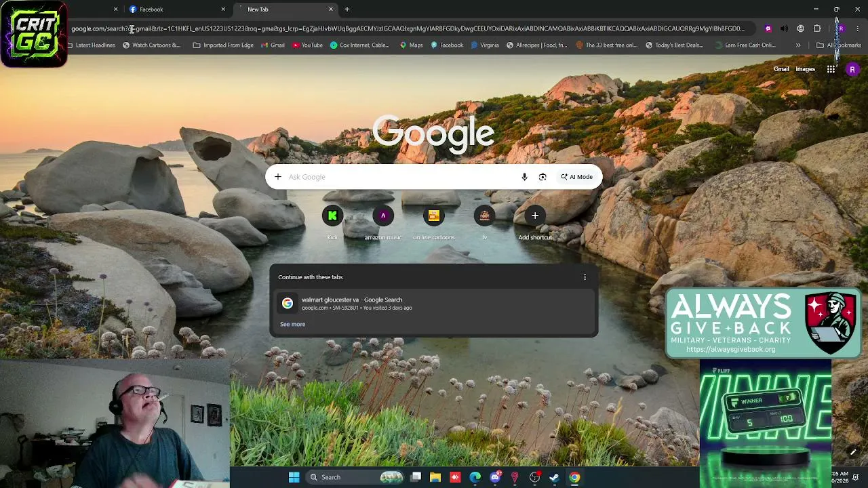Screen dimensions: 868x488
Task: Click the Add shortcut plus icon
Action: point(535,216)
